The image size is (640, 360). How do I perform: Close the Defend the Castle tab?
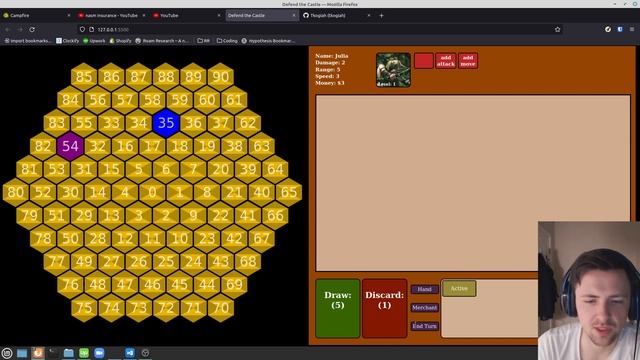point(293,16)
